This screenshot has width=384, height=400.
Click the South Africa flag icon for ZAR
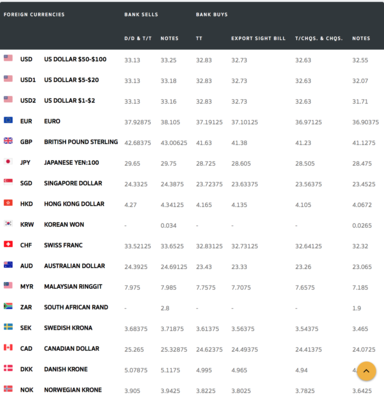(8, 306)
